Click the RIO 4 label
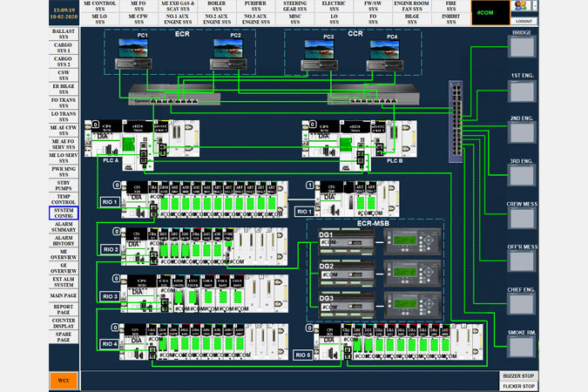 [x=110, y=344]
